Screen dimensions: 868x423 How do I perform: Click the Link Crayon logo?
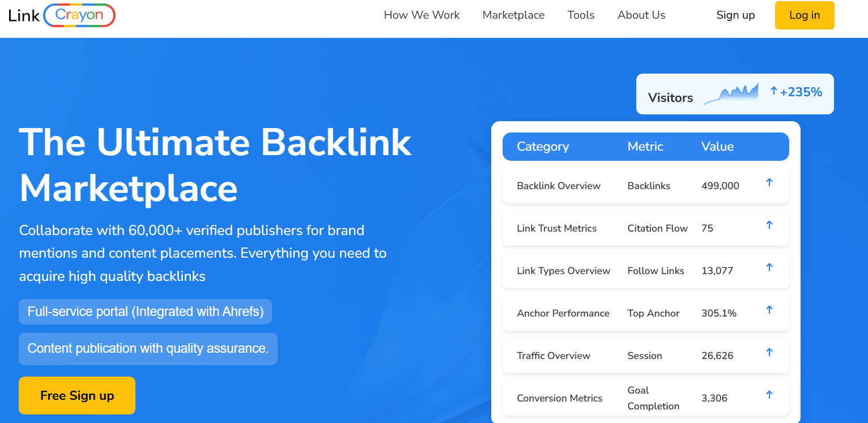62,15
